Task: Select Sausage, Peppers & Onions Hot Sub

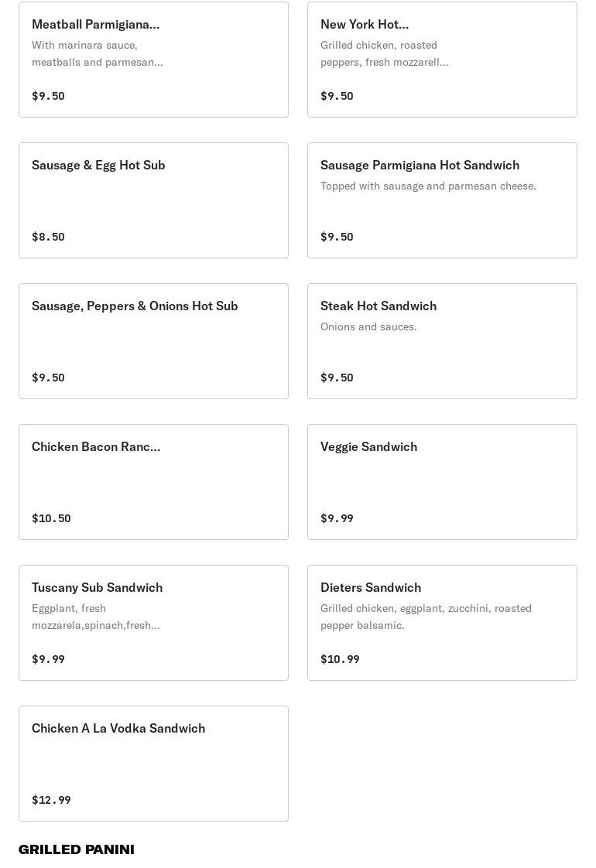Action: [x=153, y=341]
